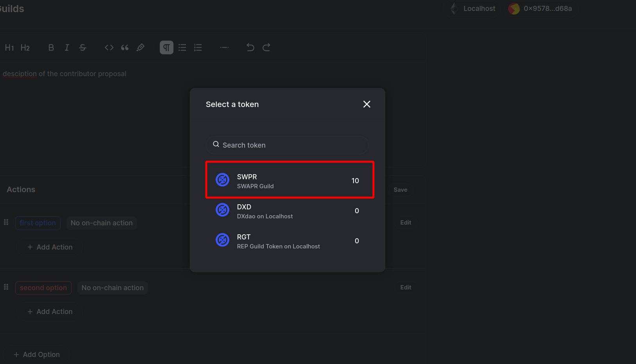Click the RGT token logo
This screenshot has height=364, width=636.
pyautogui.click(x=223, y=240)
